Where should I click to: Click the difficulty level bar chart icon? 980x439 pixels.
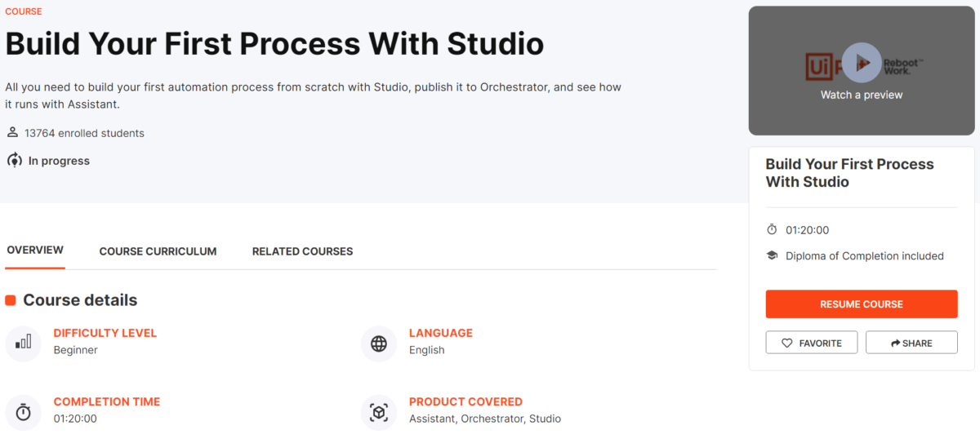coord(24,343)
